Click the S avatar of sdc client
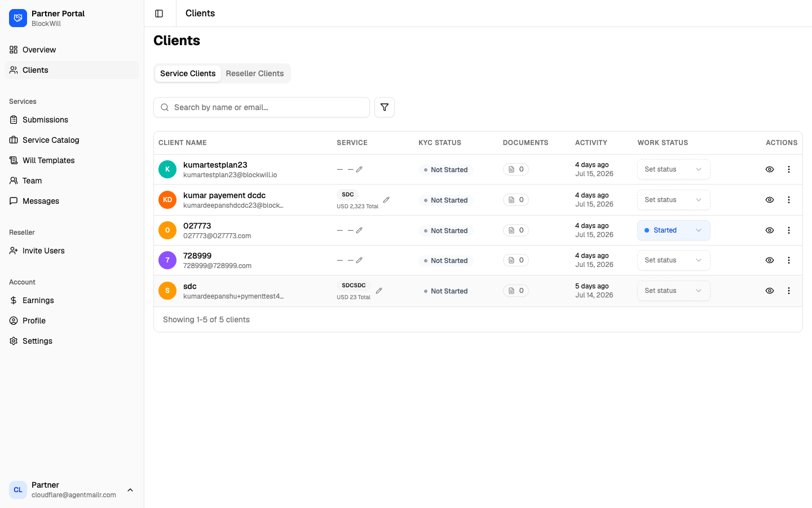The width and height of the screenshot is (812, 508). tap(167, 291)
